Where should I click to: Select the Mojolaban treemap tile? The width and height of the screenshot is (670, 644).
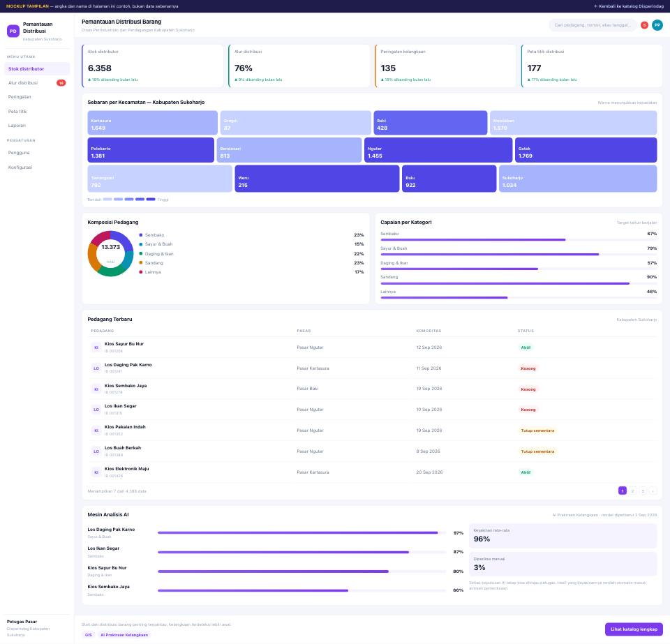tap(574, 123)
